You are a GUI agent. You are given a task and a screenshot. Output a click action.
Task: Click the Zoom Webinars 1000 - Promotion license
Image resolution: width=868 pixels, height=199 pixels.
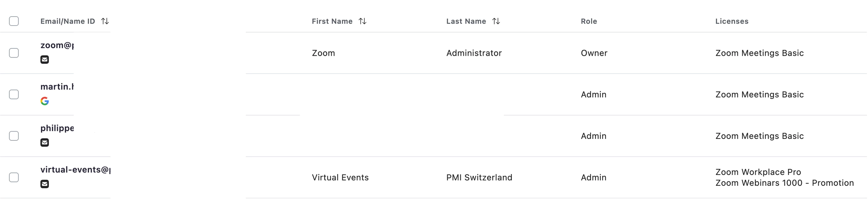click(x=785, y=183)
